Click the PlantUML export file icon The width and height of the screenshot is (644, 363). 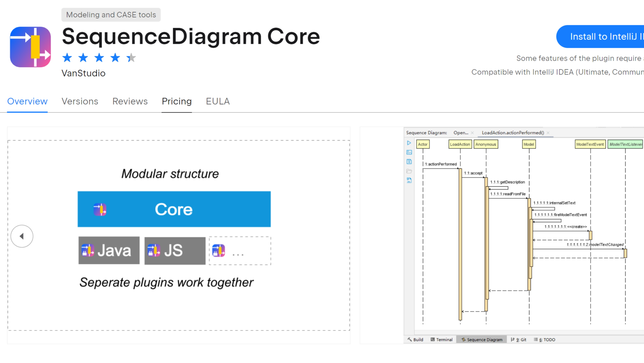tap(409, 180)
